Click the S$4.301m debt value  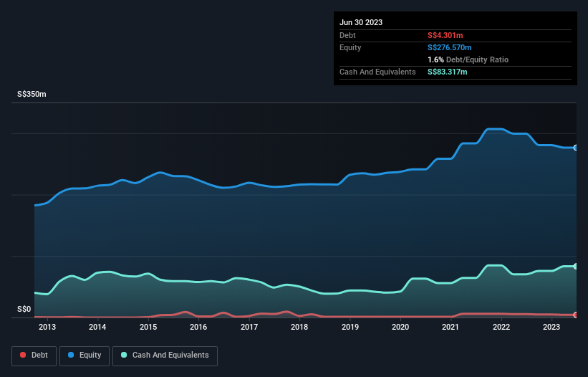coord(445,35)
